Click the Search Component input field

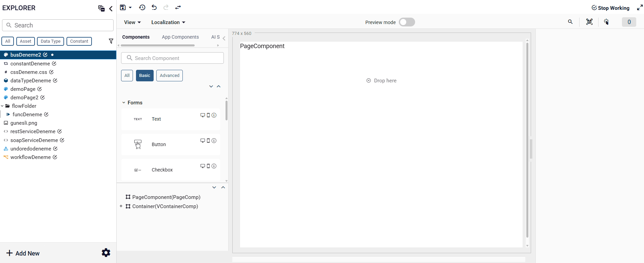tap(172, 58)
